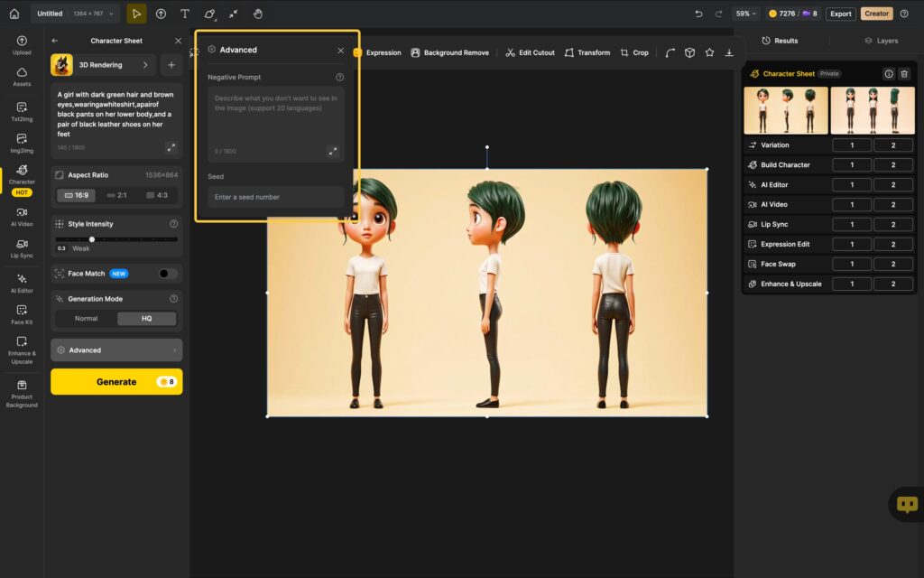
Task: Expand the Advanced settings row
Action: (x=116, y=350)
